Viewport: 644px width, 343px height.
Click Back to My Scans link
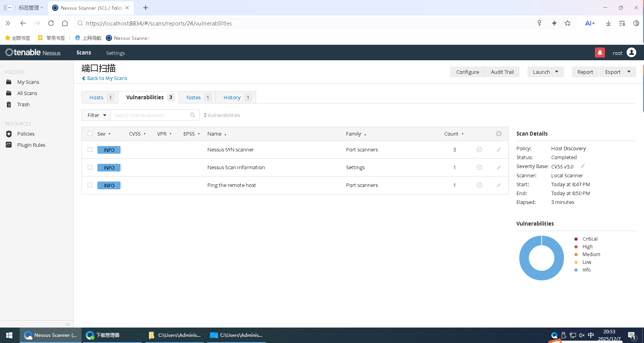pyautogui.click(x=107, y=78)
